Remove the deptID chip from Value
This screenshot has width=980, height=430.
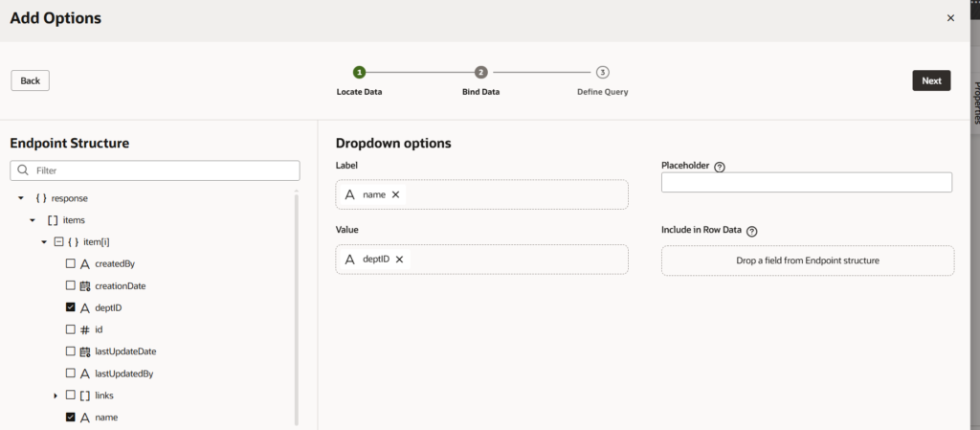tap(399, 260)
